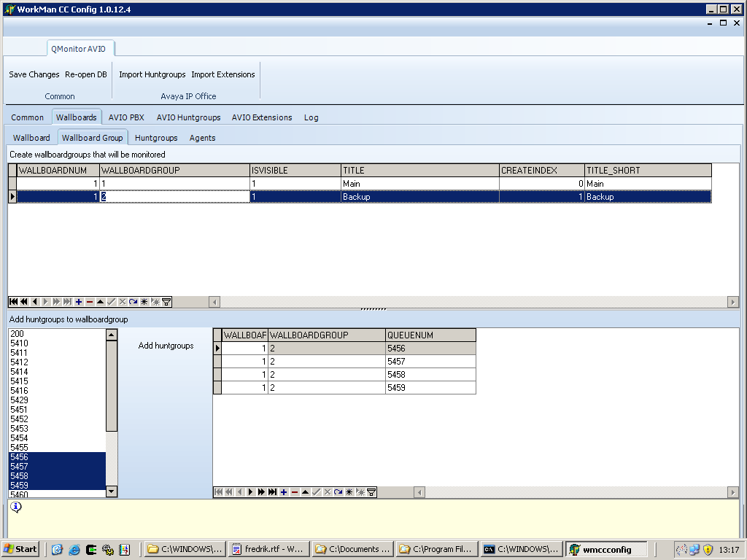The image size is (747, 560).
Task: Open the Agents tab
Action: pyautogui.click(x=202, y=138)
